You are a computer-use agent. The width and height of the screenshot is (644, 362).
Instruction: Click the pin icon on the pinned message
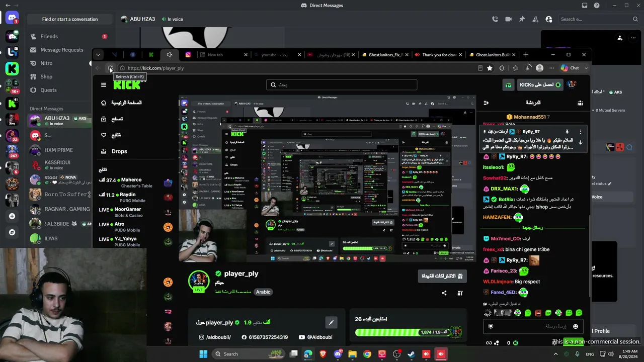[567, 132]
